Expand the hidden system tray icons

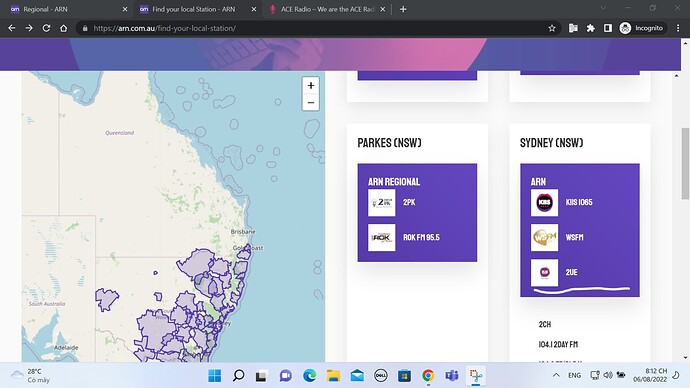[556, 375]
